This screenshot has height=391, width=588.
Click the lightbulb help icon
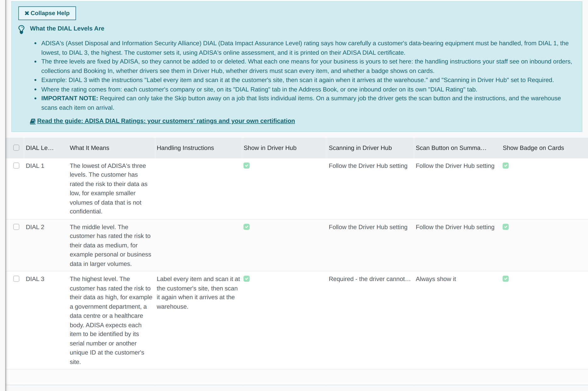coord(21,30)
